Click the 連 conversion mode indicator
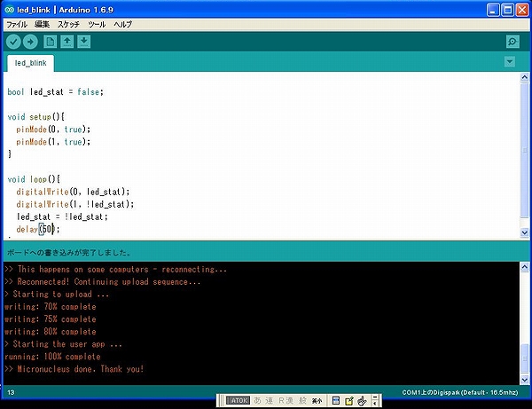Viewport: 532px width, 409px height. (269, 400)
